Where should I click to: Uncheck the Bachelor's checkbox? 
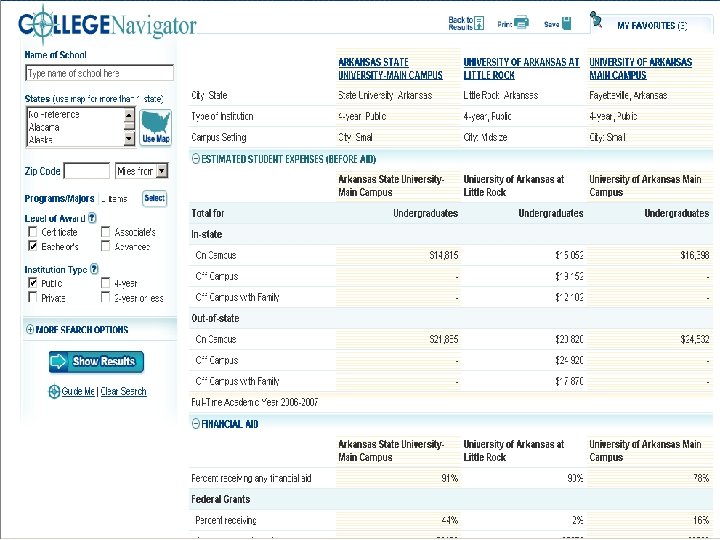coord(33,246)
